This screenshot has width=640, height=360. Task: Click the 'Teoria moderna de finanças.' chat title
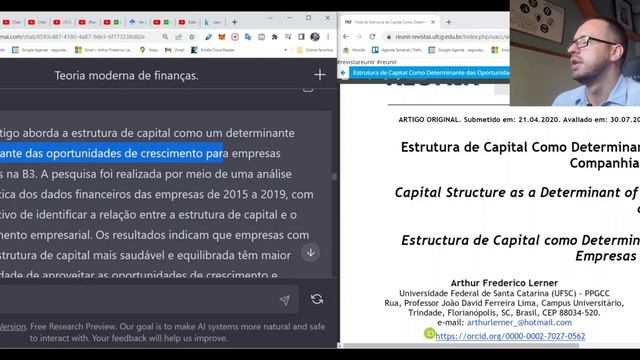pos(127,76)
